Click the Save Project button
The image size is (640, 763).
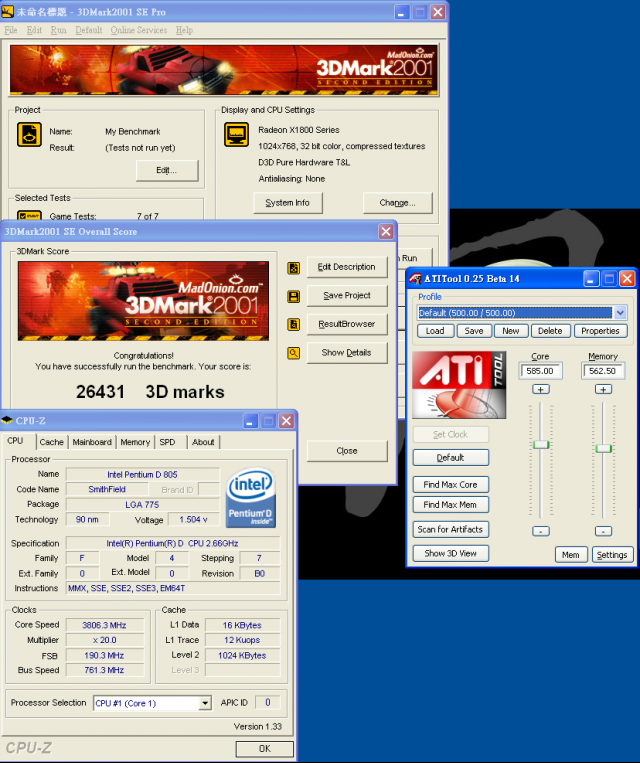click(347, 295)
